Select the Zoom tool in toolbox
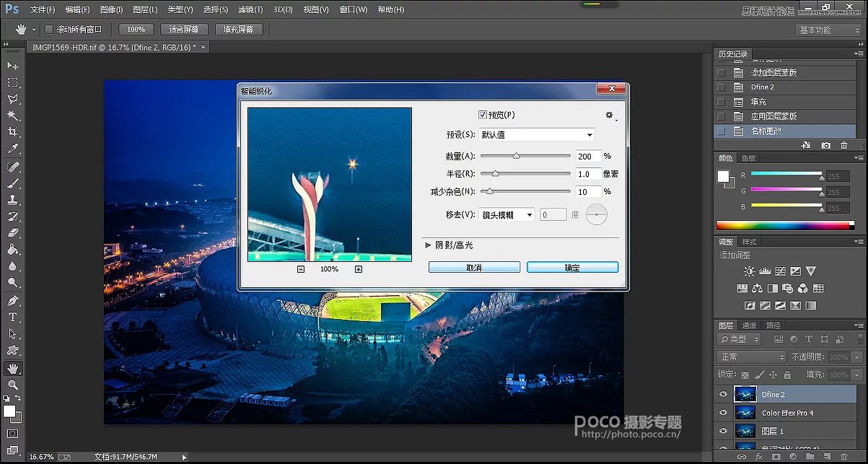The height and width of the screenshot is (464, 868). click(x=13, y=385)
